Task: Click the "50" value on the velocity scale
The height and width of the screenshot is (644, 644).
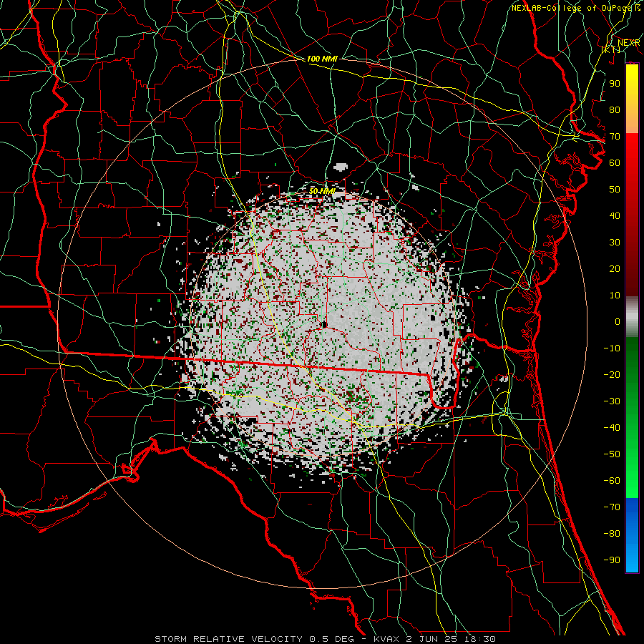Action: (615, 190)
